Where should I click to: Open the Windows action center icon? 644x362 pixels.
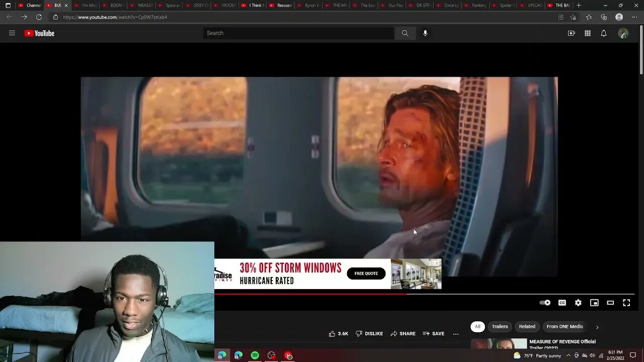[633, 355]
